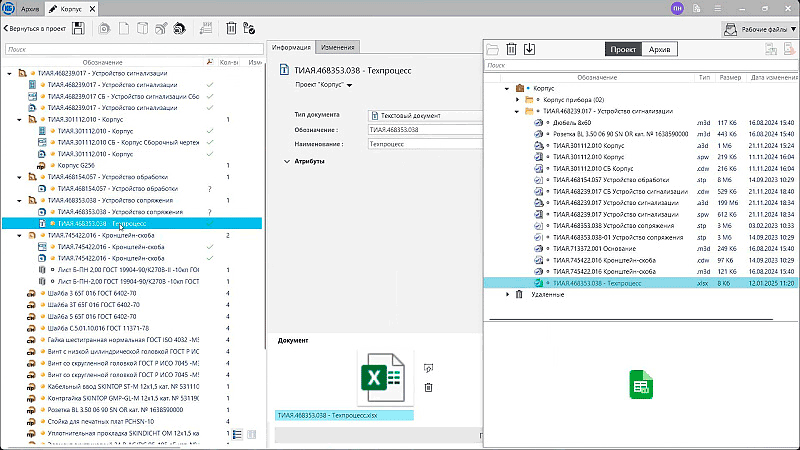Switch working files to Проект

point(623,49)
